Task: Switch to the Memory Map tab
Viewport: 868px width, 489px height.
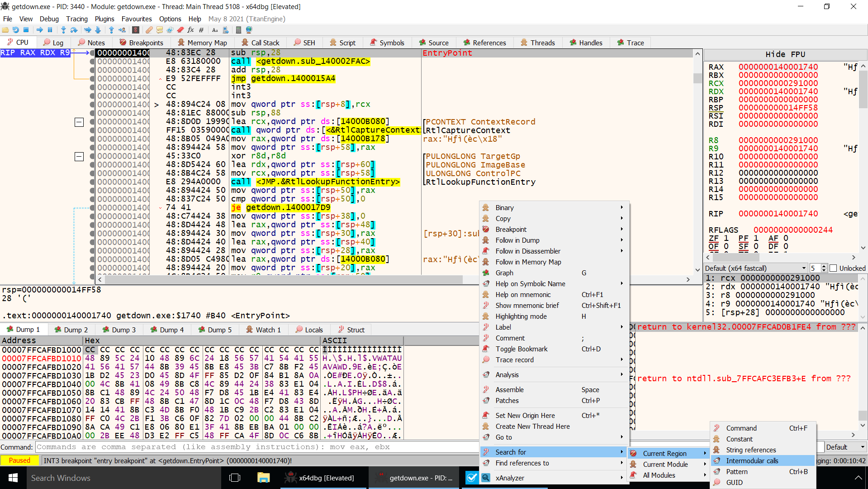Action: point(202,43)
